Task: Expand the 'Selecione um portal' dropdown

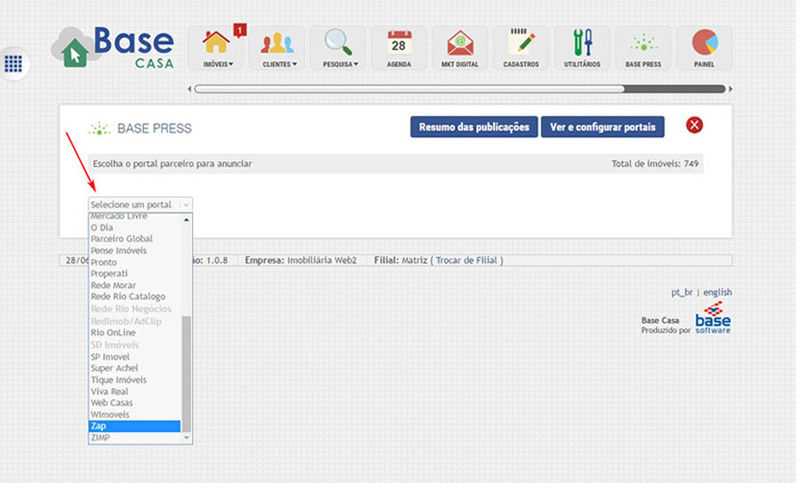Action: (139, 204)
